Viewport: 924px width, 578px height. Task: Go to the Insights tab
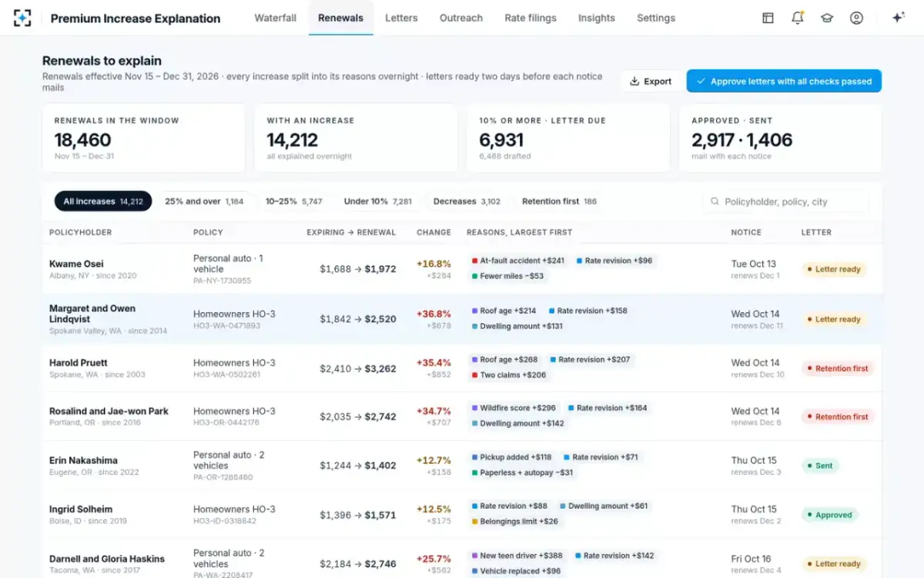pyautogui.click(x=597, y=18)
